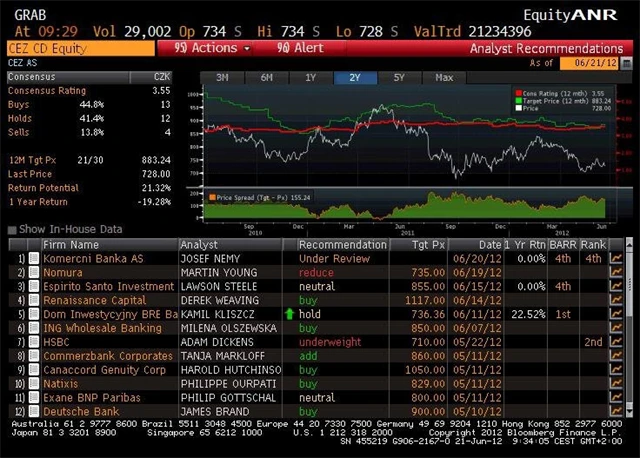
Task: Select the 5Y chart range tab
Action: pyautogui.click(x=399, y=78)
